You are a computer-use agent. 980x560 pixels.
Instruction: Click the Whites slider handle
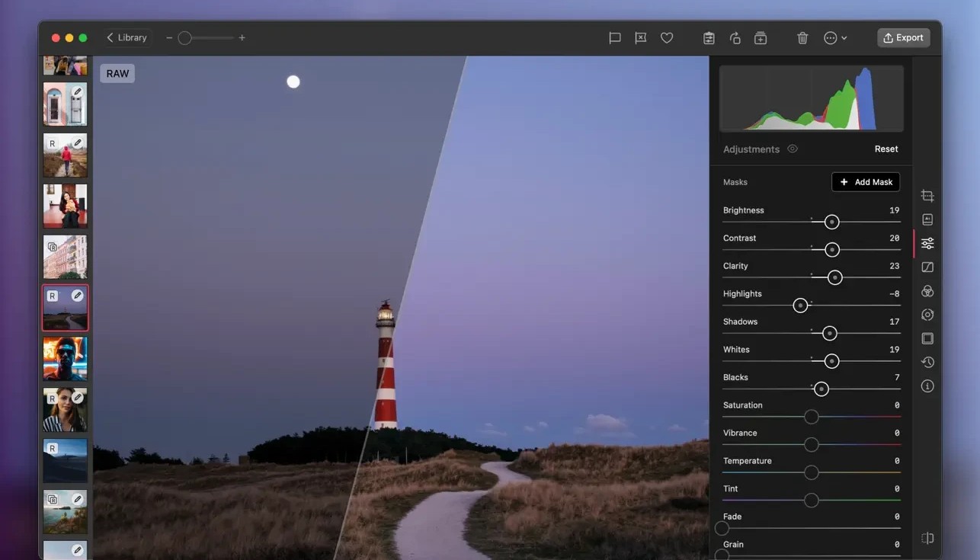pyautogui.click(x=832, y=361)
